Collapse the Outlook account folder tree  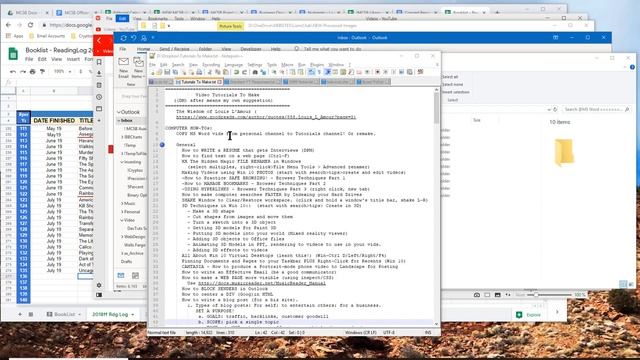tap(119, 112)
